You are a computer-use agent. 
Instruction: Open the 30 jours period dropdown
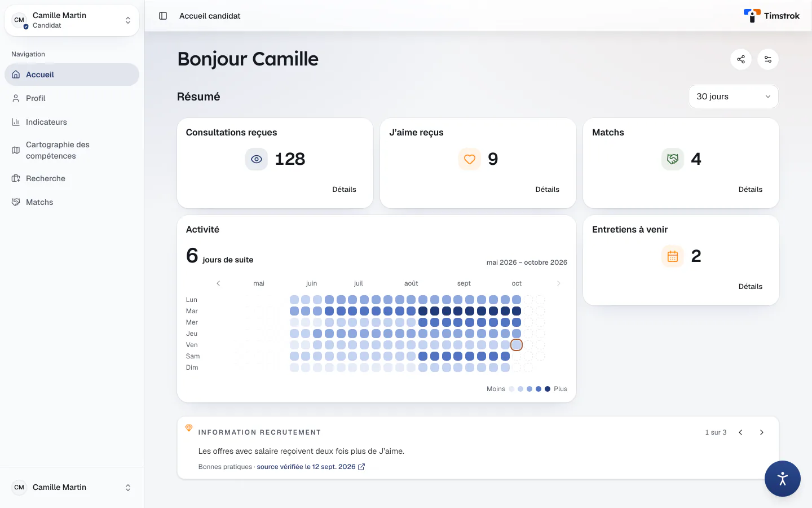(734, 97)
